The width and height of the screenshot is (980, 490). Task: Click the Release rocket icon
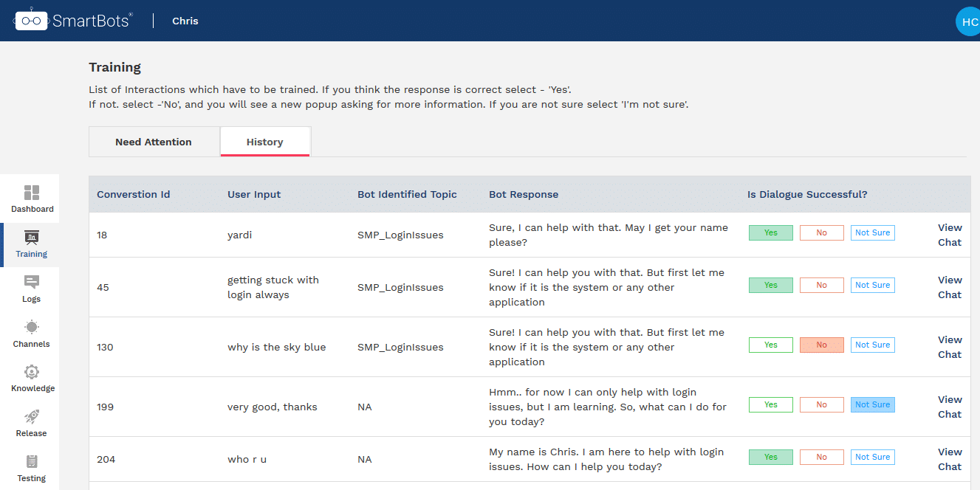coord(32,417)
